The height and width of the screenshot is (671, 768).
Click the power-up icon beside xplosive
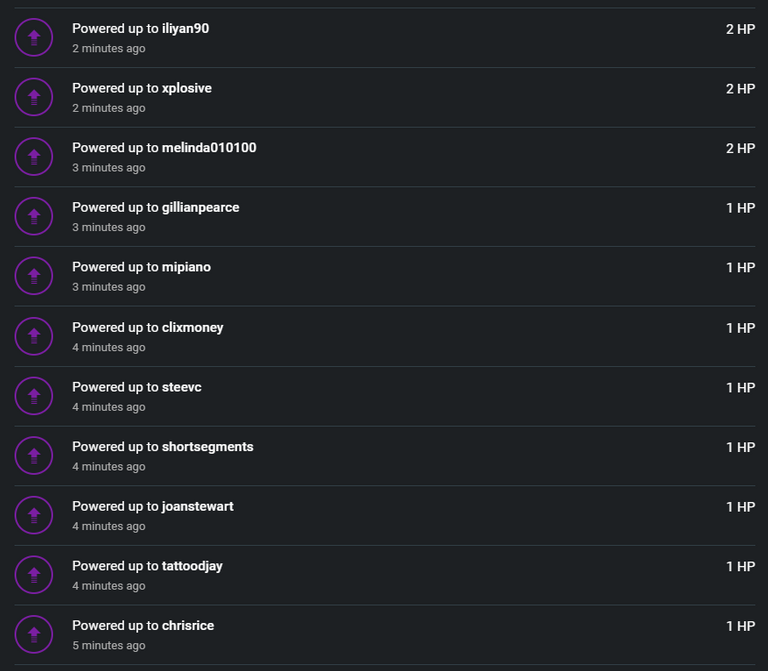(x=34, y=97)
